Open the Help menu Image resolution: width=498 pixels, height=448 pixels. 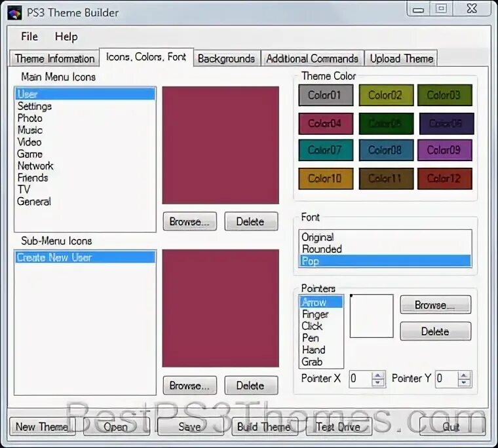point(66,37)
